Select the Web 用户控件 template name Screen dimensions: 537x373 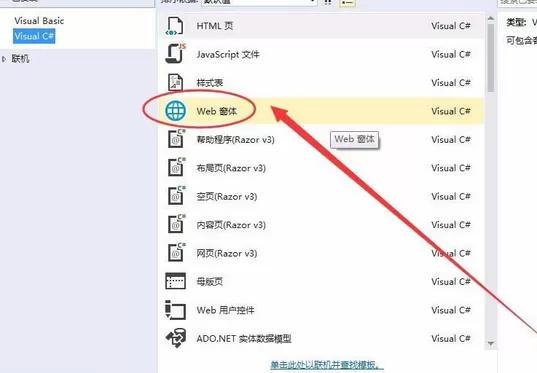click(225, 310)
